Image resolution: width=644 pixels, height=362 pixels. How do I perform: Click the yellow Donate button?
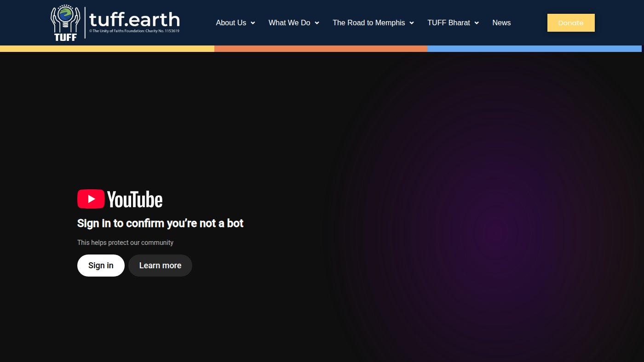point(571,23)
